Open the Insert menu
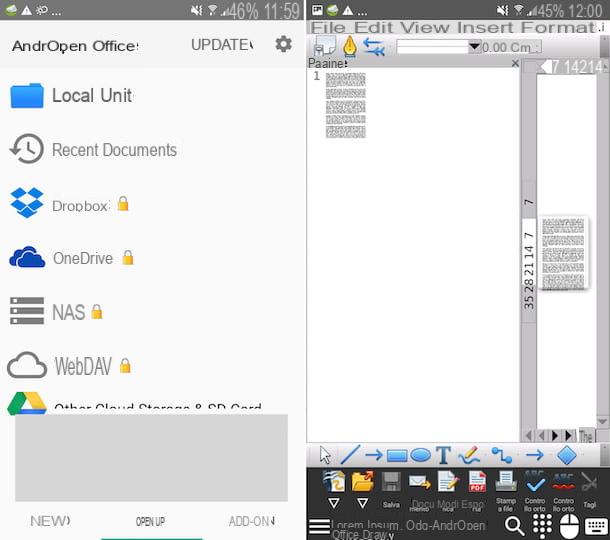The height and width of the screenshot is (540, 610). (x=486, y=28)
